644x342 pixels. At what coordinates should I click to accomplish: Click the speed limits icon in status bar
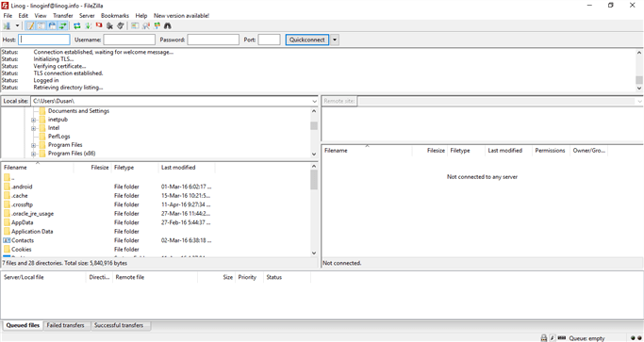(553, 338)
